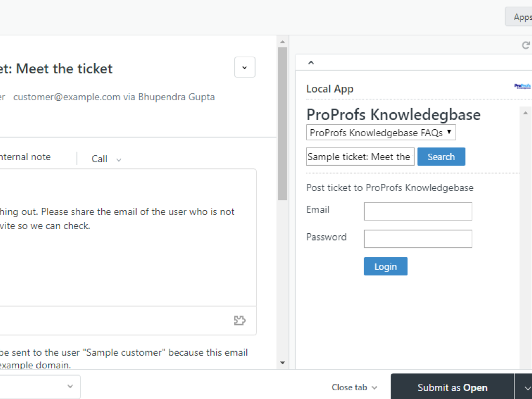
Task: Open the ProProfs Knowledgebase FAQs dropdown
Action: (381, 132)
